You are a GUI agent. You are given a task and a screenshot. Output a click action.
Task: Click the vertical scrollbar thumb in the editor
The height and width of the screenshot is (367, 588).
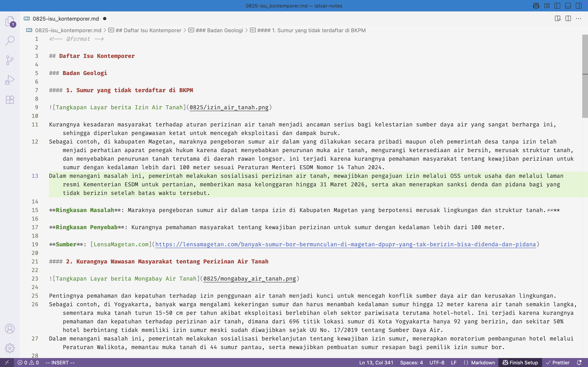(x=585, y=75)
